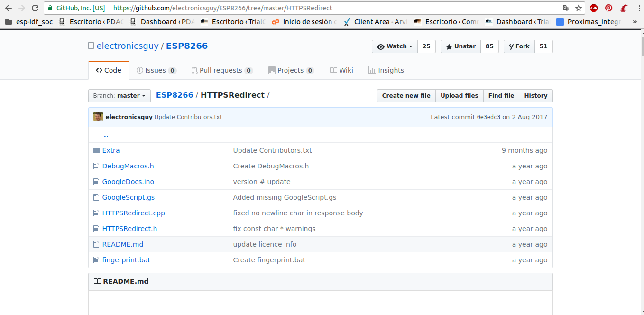Open the Proximas_integr bookmark
Screen dimensions: 644x315
[589, 22]
